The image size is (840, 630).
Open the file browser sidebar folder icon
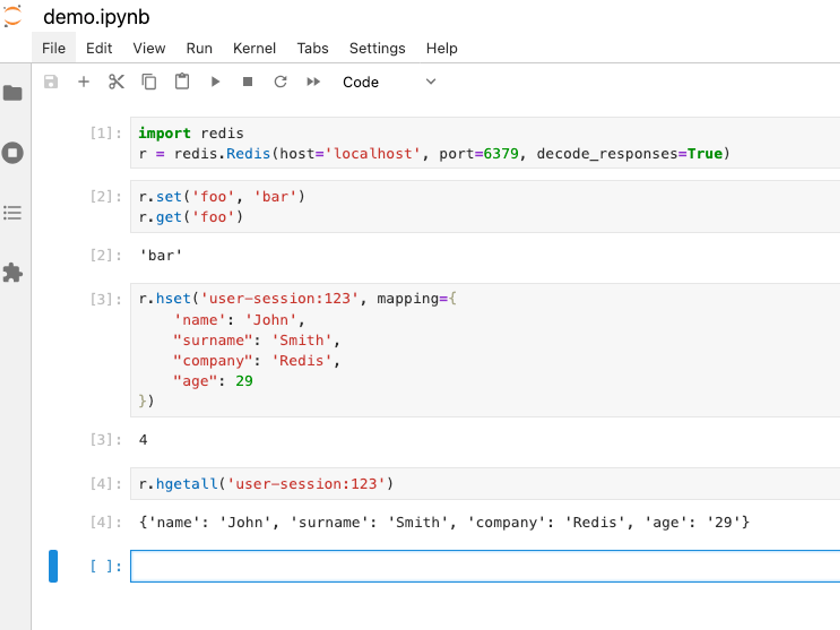tap(13, 93)
